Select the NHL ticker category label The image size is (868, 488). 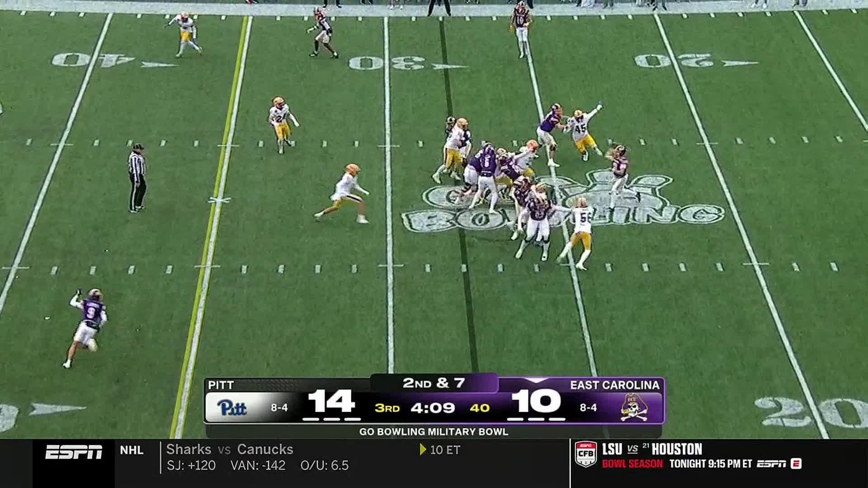(132, 450)
